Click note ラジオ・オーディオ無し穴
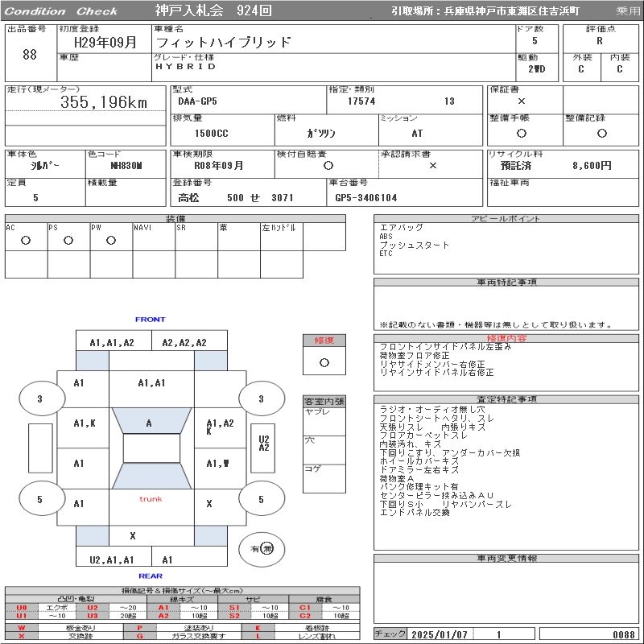Image resolution: width=644 pixels, height=644 pixels. [x=432, y=410]
